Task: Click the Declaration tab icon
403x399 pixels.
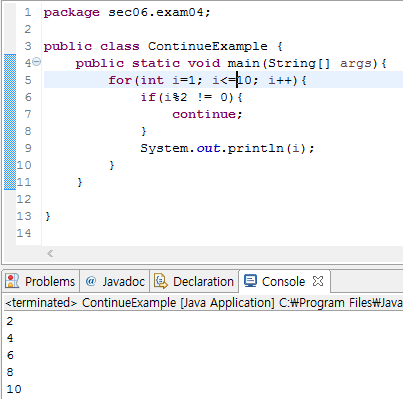Action: pos(161,281)
